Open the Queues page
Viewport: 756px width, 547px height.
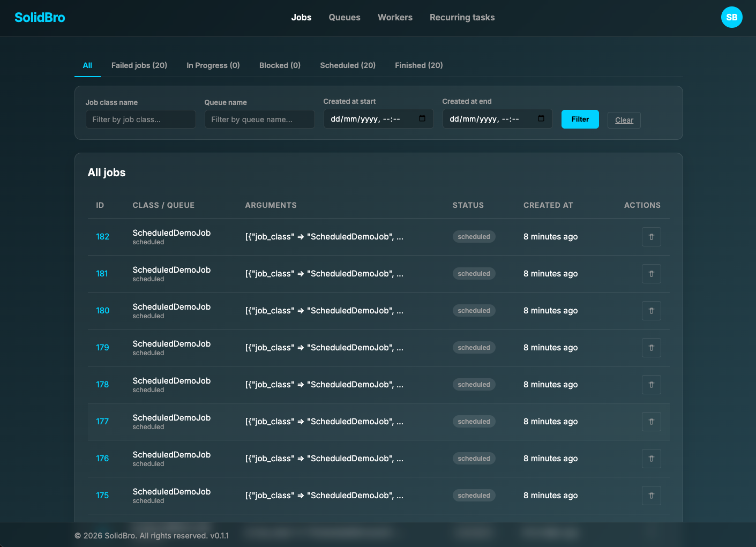click(344, 17)
